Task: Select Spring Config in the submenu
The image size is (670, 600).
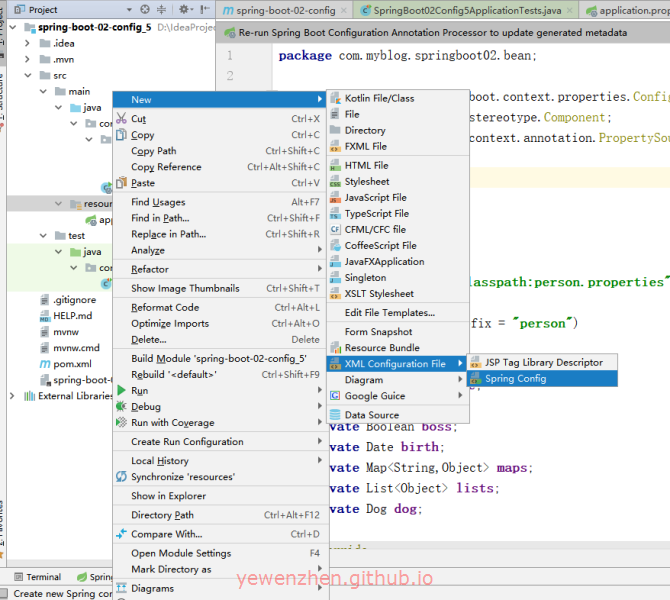Action: (515, 379)
